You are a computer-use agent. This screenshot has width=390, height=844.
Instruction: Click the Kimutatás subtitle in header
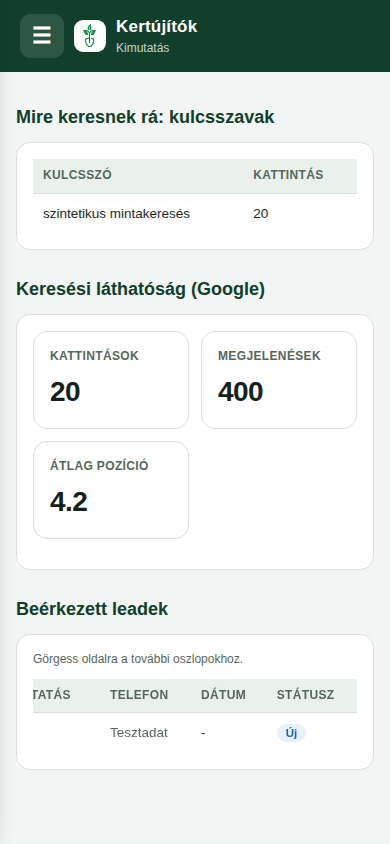[143, 48]
